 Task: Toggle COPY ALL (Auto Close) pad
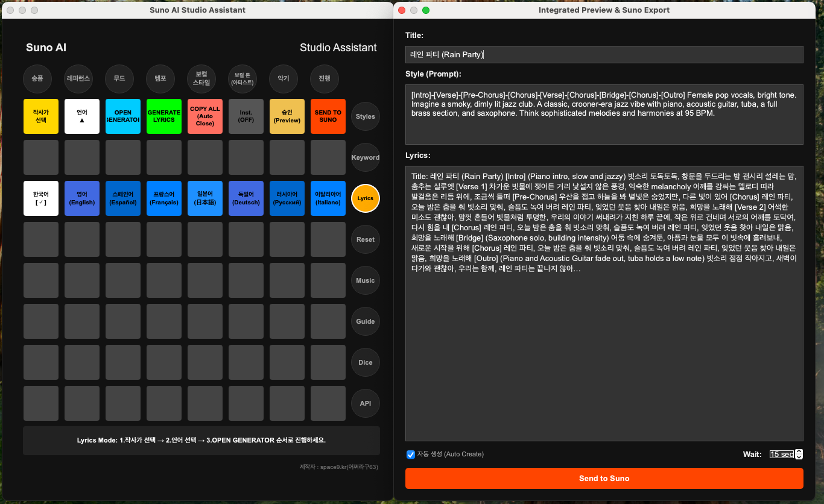[205, 116]
